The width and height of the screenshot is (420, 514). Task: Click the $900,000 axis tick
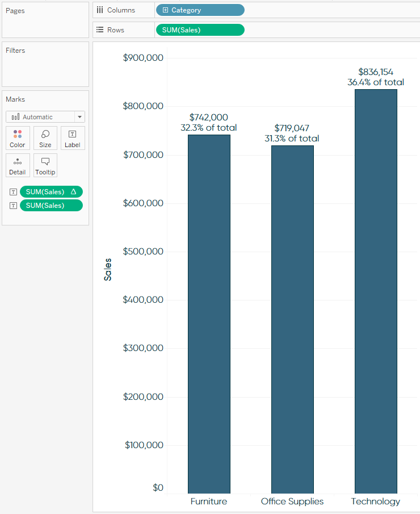click(143, 58)
